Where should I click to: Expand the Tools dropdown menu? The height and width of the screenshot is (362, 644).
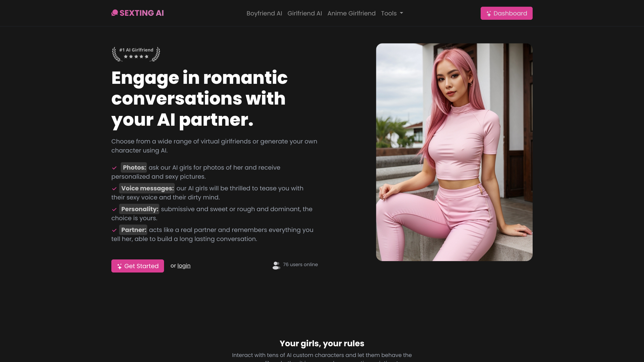(x=392, y=13)
